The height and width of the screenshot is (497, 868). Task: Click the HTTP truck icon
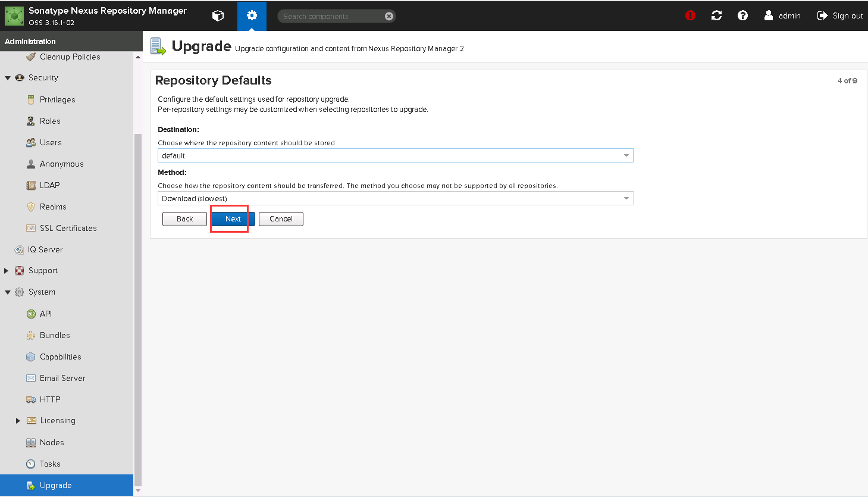[x=31, y=399]
